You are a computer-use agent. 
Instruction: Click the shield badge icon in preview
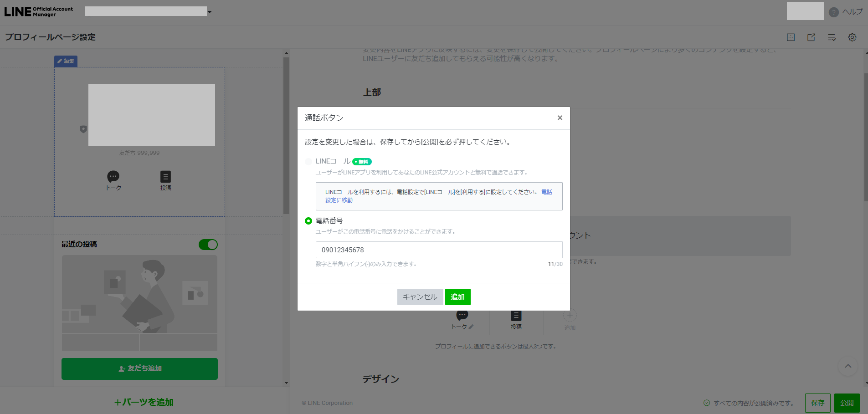click(83, 129)
